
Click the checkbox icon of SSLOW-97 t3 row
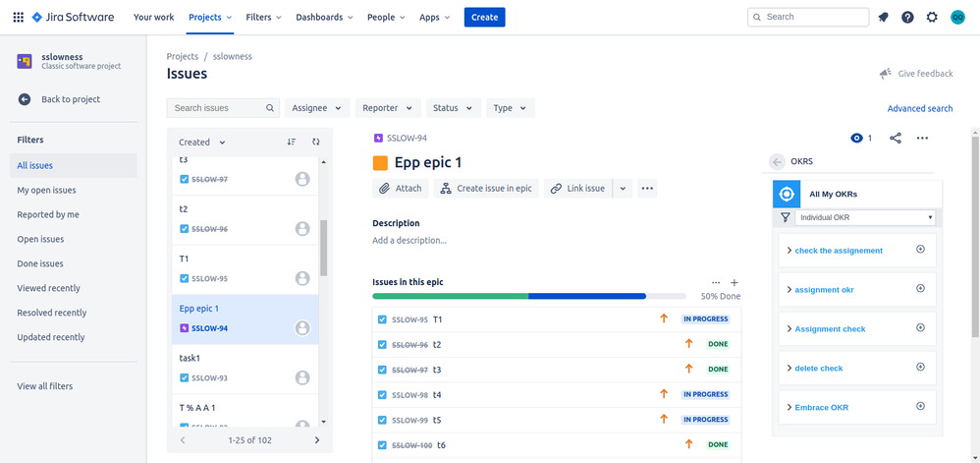(x=382, y=370)
